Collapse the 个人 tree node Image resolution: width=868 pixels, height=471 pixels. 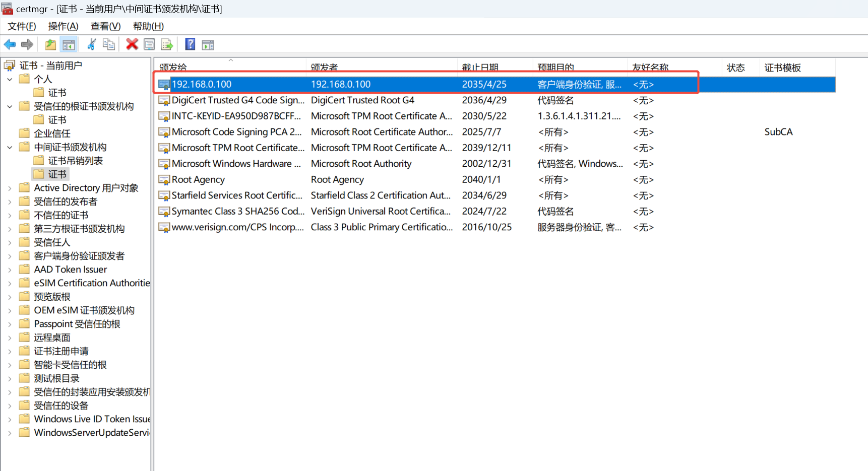(x=10, y=79)
